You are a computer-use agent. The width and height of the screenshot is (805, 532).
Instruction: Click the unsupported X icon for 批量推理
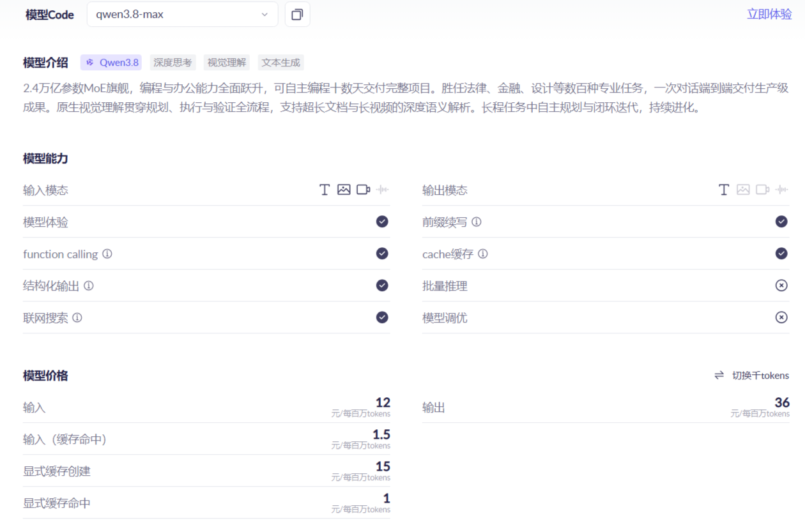click(781, 285)
